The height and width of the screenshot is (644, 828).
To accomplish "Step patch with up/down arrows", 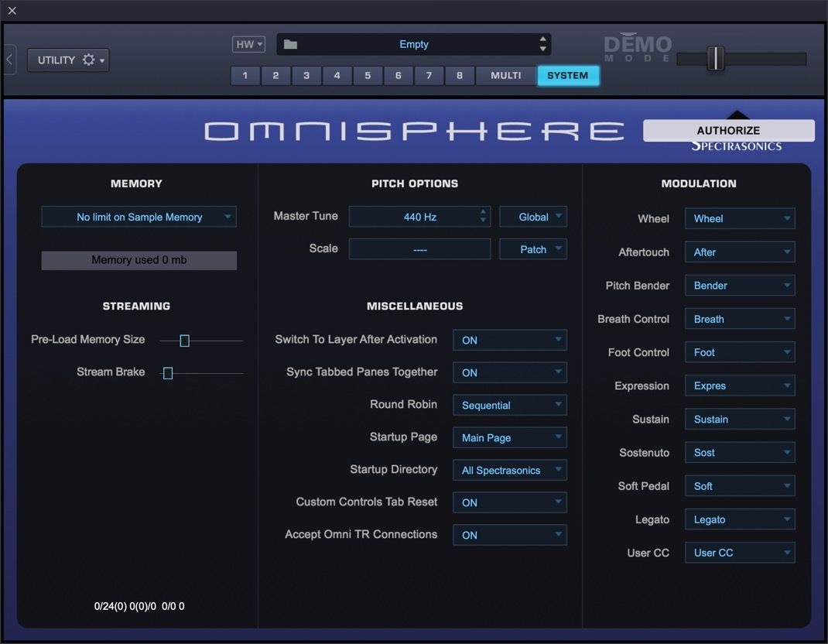I will 543,44.
